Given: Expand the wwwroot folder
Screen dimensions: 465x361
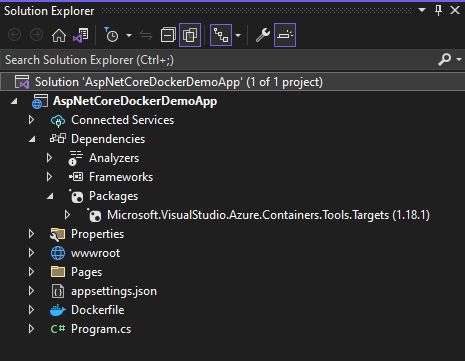Looking at the screenshot, I should click(x=31, y=253).
